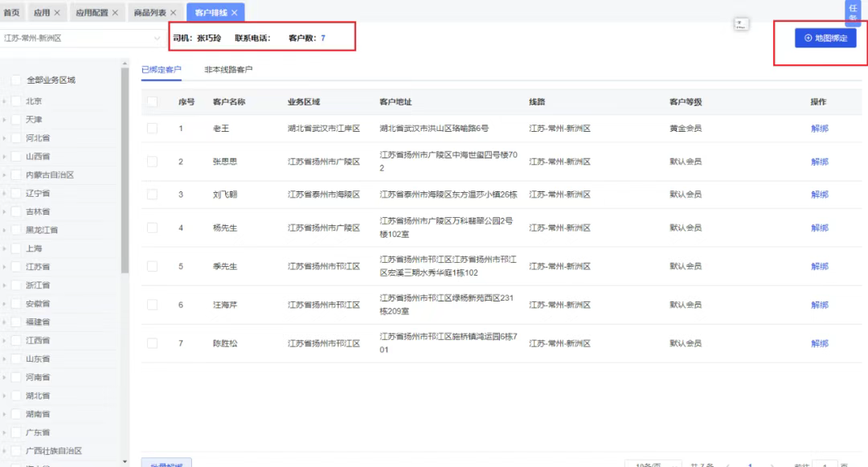Click the 地图绑定 button
868x467 pixels.
[x=825, y=38]
